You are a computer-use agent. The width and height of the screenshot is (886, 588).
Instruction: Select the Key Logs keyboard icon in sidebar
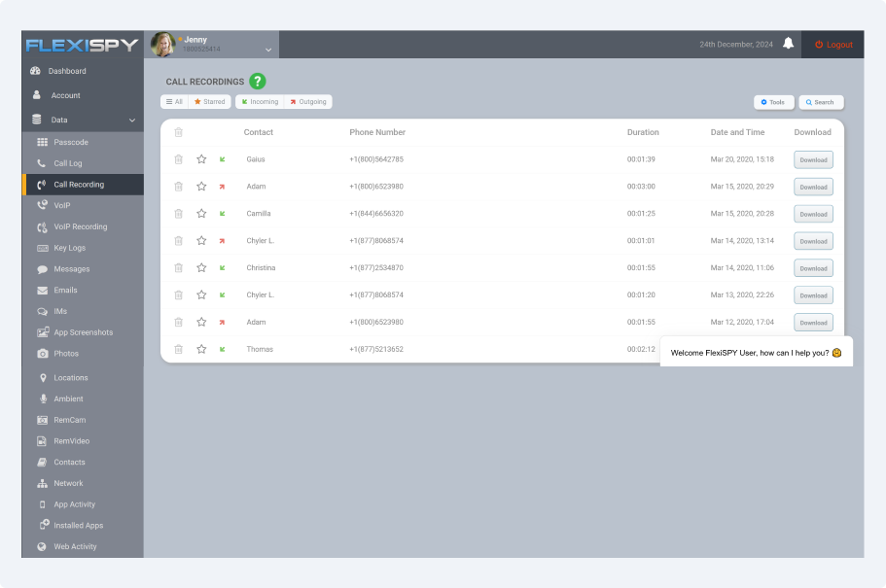[x=41, y=248]
